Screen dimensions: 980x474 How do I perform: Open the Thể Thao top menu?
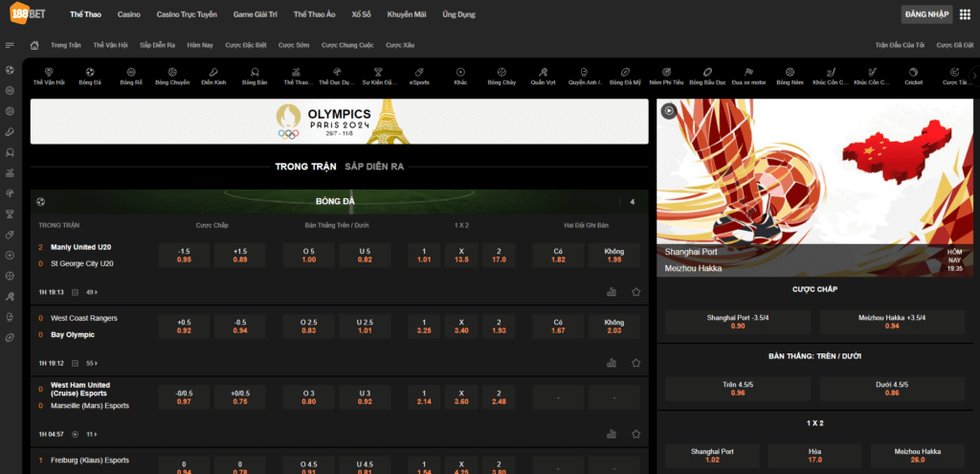click(x=85, y=14)
